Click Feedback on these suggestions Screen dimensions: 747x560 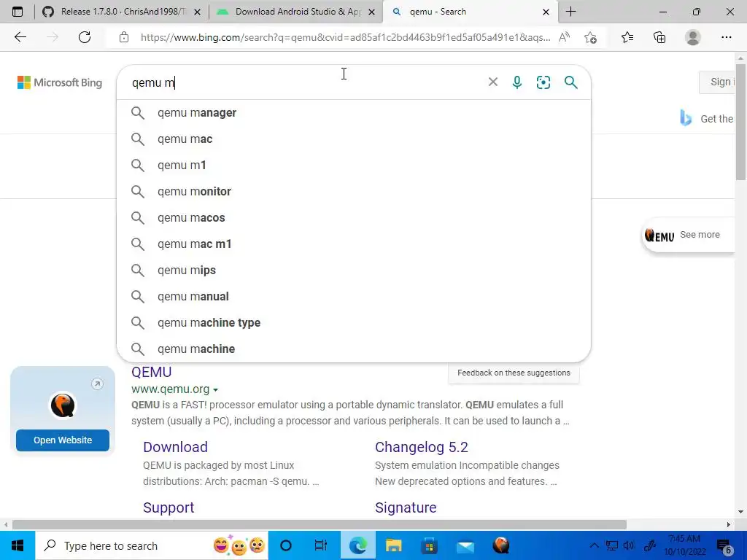tap(514, 373)
